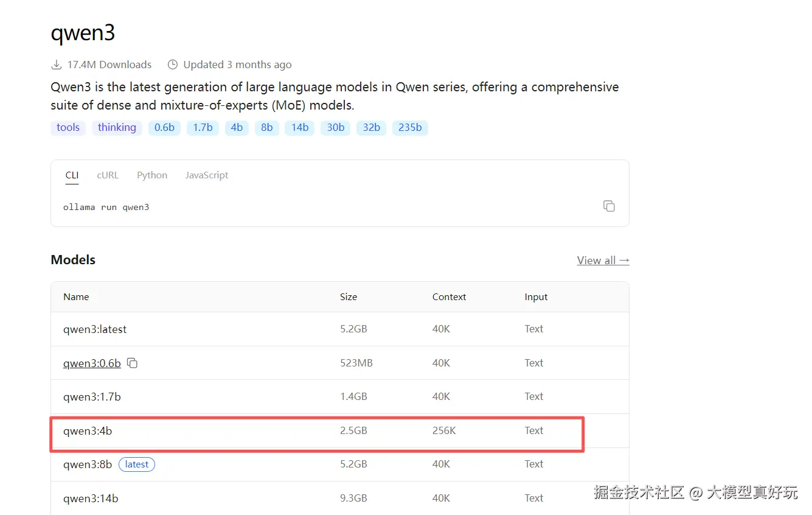Choose the 8b size tag
The width and height of the screenshot is (812, 515).
267,127
